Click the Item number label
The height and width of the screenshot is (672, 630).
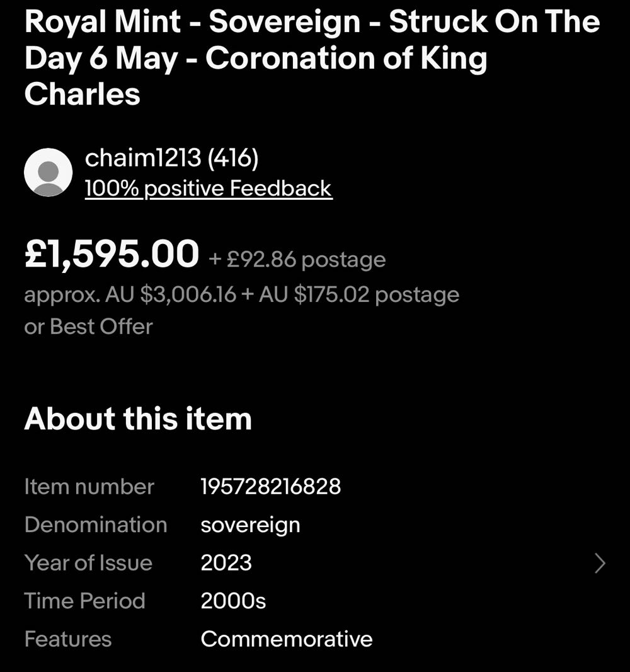click(89, 487)
